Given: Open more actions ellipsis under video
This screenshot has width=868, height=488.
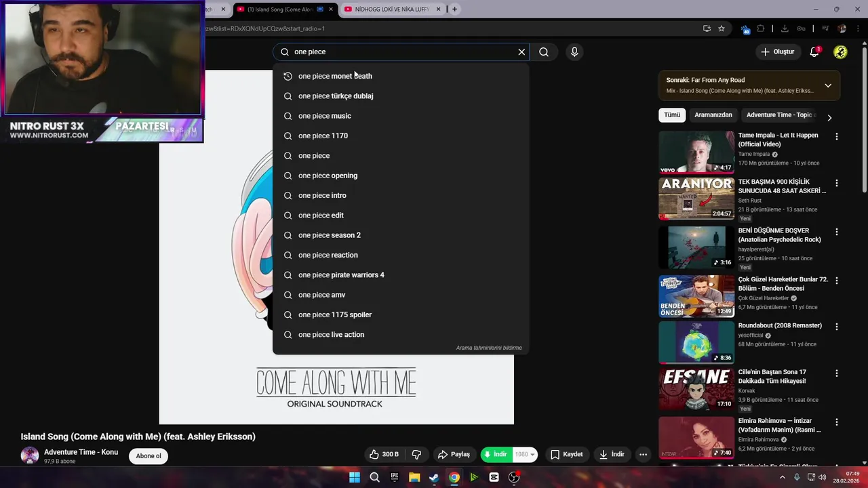Looking at the screenshot, I should [643, 454].
